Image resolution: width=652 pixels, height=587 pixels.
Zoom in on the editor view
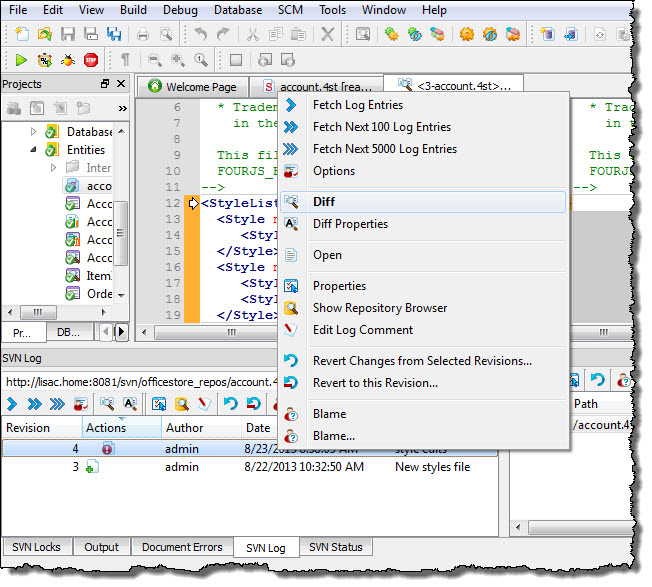178,60
